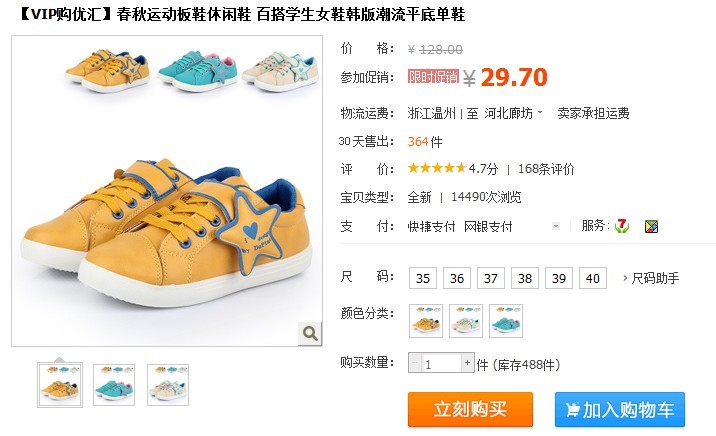Image resolution: width=716 pixels, height=436 pixels.
Task: Pick the yellow shoe color swatch
Action: [426, 321]
